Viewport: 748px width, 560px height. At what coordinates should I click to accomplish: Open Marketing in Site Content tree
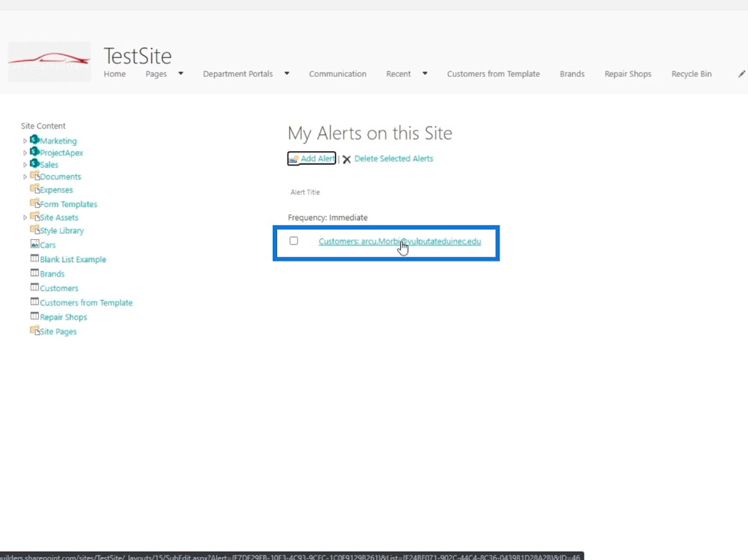pyautogui.click(x=58, y=141)
